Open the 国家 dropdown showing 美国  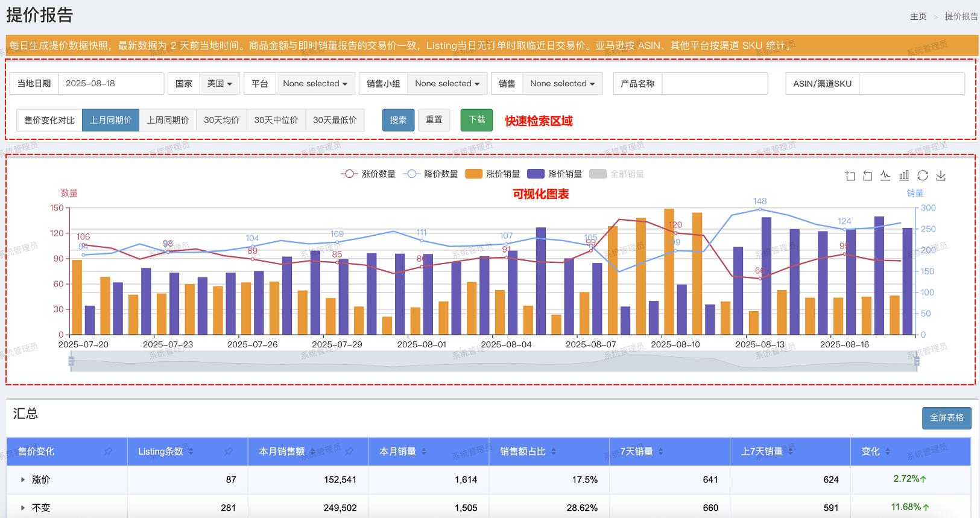click(x=220, y=84)
